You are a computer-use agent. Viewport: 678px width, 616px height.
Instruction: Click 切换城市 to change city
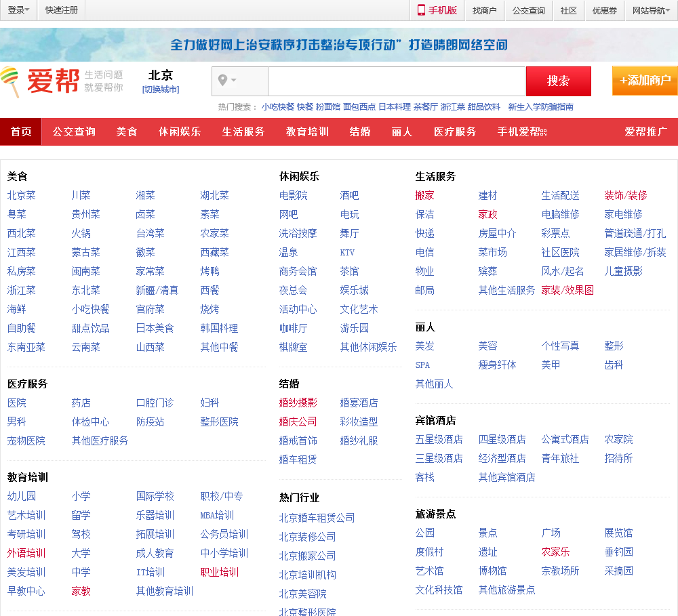(x=161, y=89)
